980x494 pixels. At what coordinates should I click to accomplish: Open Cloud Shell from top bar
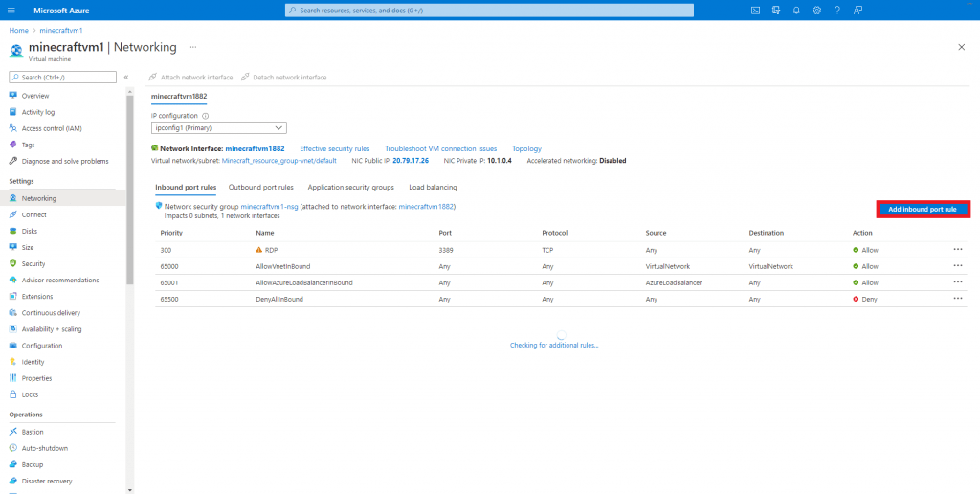755,10
